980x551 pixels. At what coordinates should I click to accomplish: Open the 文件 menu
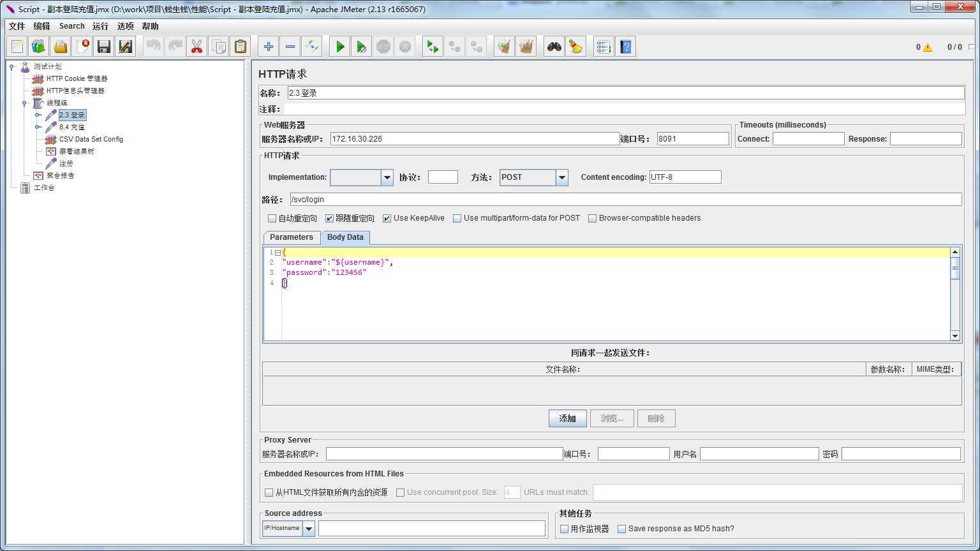(x=17, y=26)
